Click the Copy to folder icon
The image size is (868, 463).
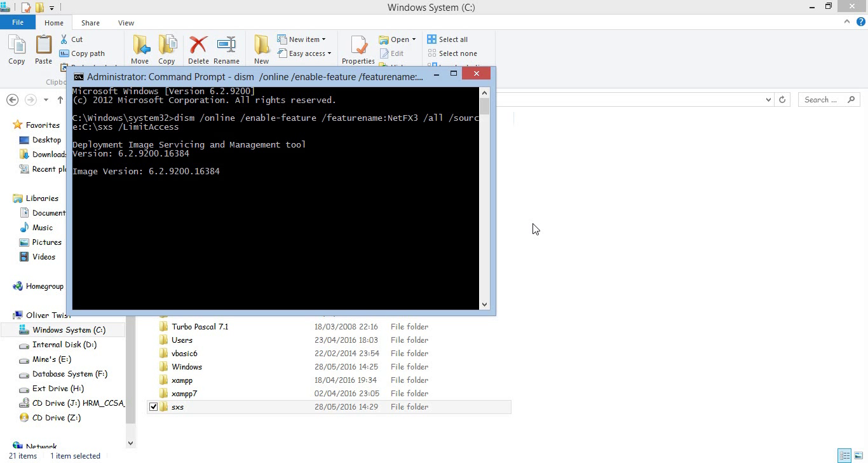166,46
